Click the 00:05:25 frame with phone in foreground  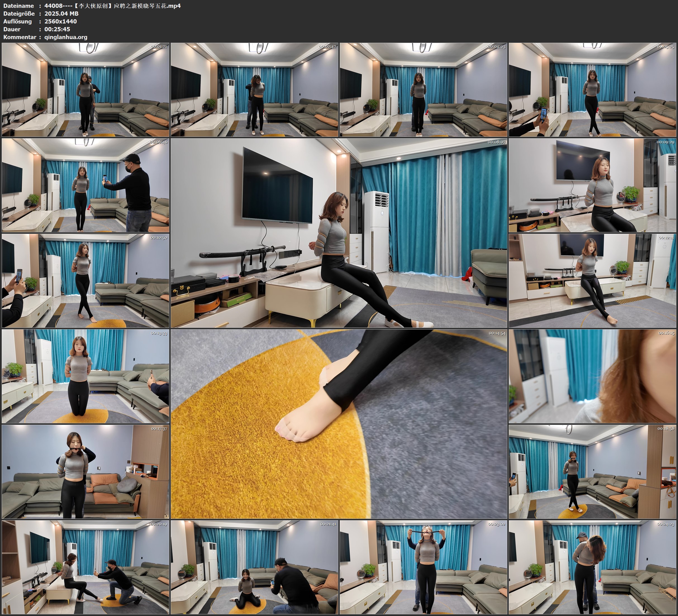(593, 90)
